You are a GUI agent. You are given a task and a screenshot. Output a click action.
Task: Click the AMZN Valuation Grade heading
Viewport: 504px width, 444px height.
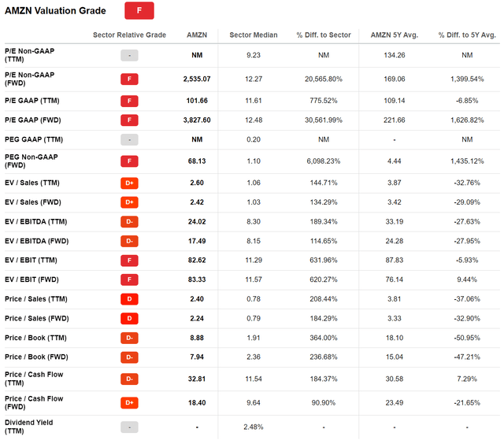(55, 10)
